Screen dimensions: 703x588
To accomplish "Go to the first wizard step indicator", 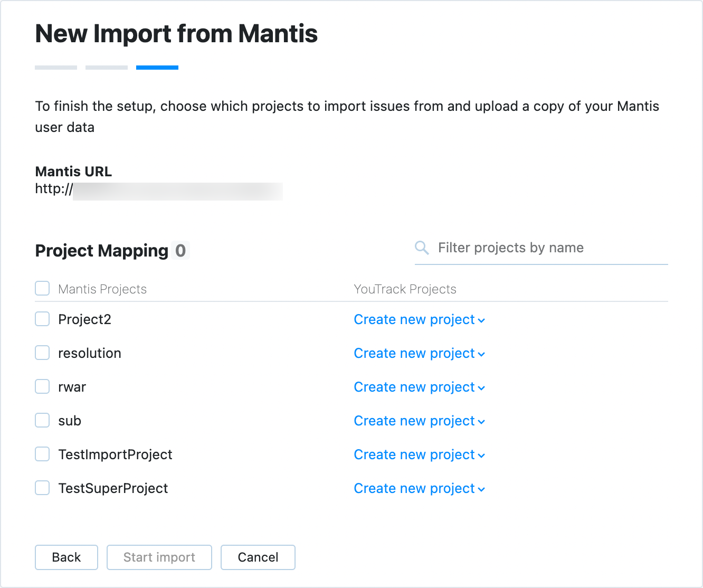I will pyautogui.click(x=56, y=68).
